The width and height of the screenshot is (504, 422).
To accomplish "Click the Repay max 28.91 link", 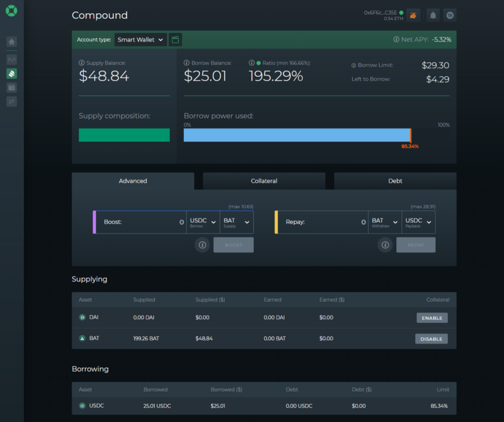I will [x=423, y=207].
